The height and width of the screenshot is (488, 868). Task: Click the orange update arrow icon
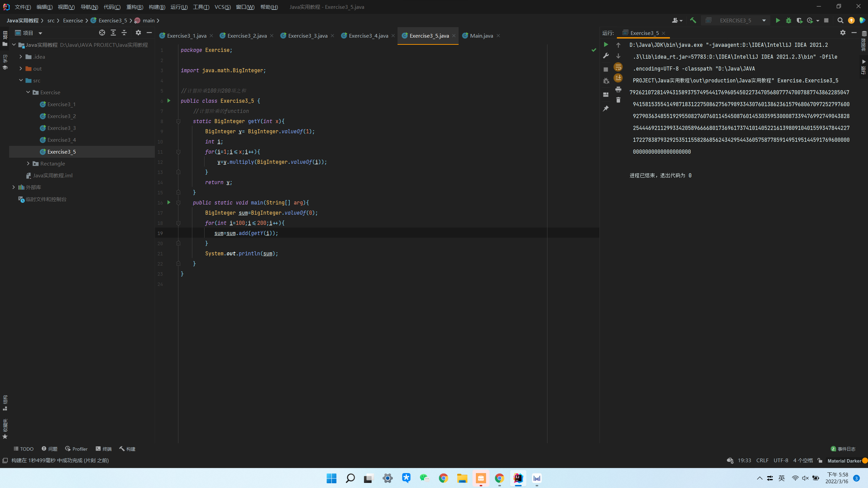point(851,20)
